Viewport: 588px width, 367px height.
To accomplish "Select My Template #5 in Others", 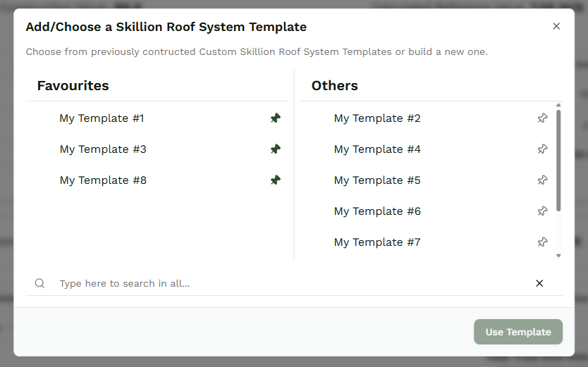I will point(427,180).
